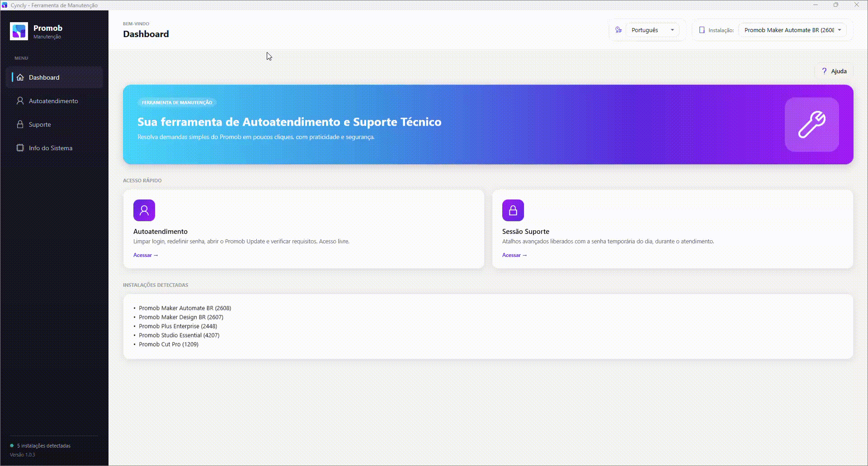Click the Suporte lock icon in sidebar

coord(20,124)
